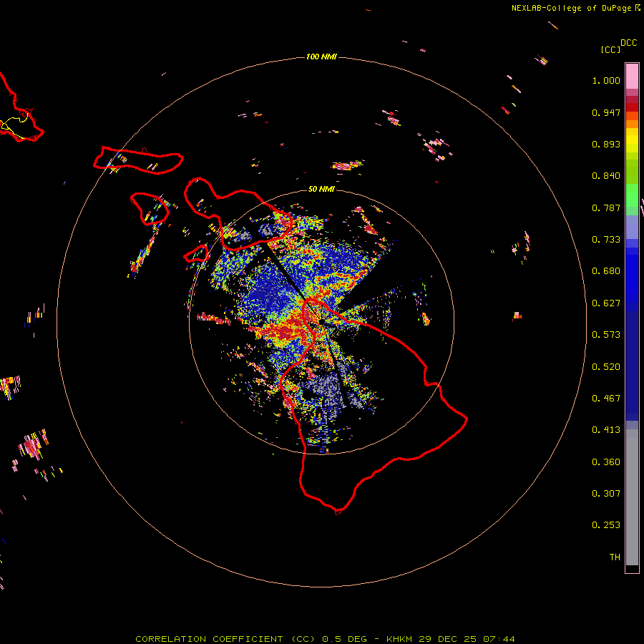
Task: Click the gray lower segment of the color bar
Action: coord(632,497)
